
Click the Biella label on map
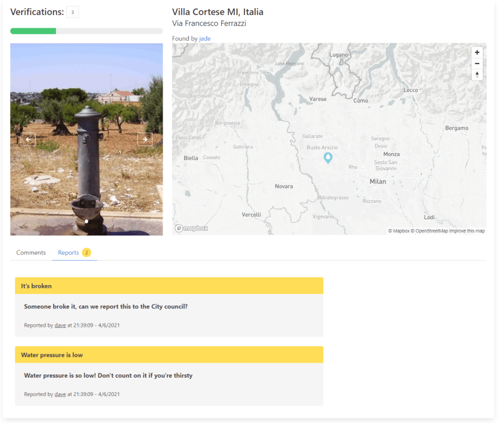coord(191,158)
